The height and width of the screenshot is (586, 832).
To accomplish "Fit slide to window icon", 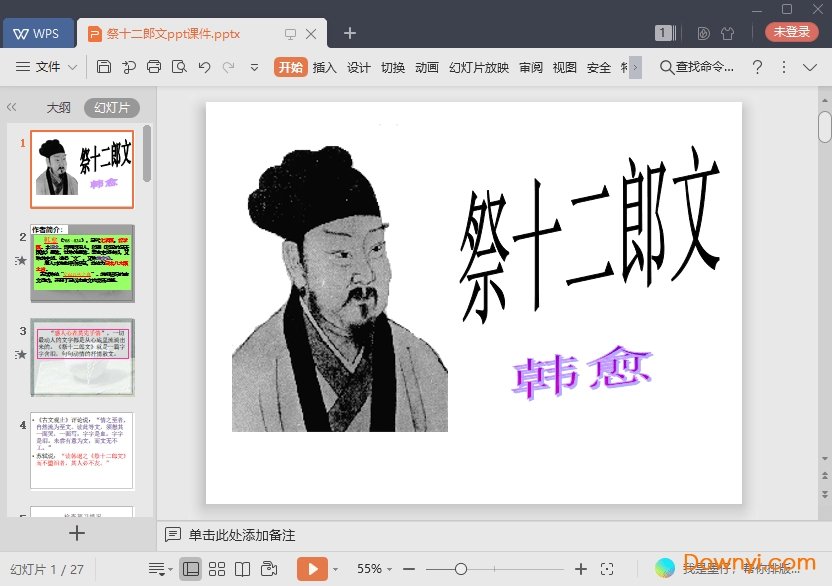I will pos(607,569).
